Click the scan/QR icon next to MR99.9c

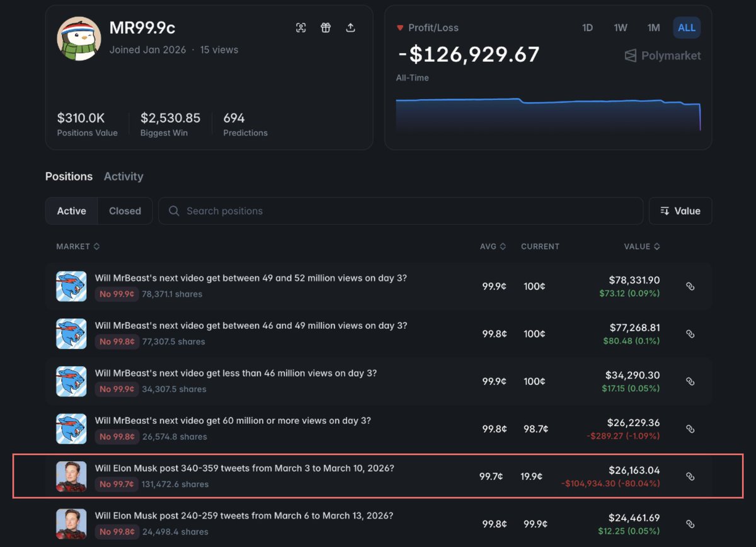click(301, 28)
